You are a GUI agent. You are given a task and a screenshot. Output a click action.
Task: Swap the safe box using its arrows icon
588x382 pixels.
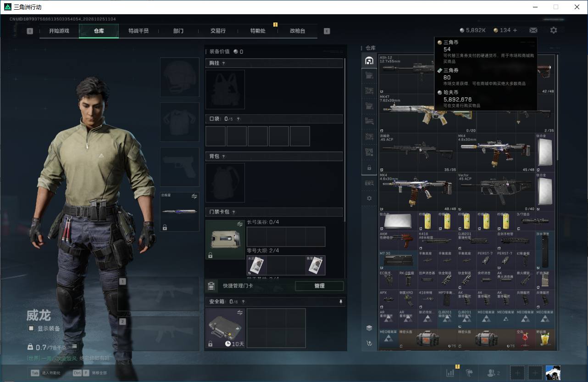[240, 312]
